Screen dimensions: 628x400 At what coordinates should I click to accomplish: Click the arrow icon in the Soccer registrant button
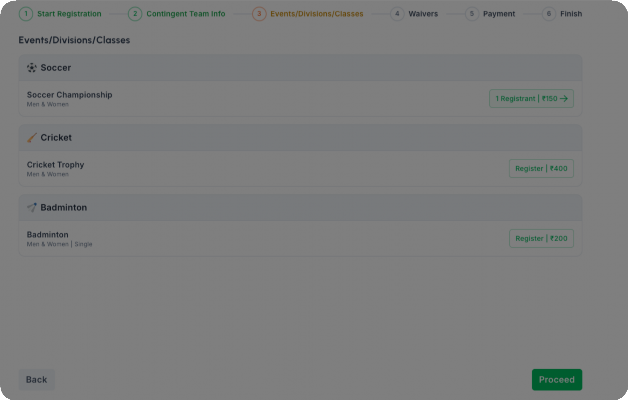click(x=564, y=99)
